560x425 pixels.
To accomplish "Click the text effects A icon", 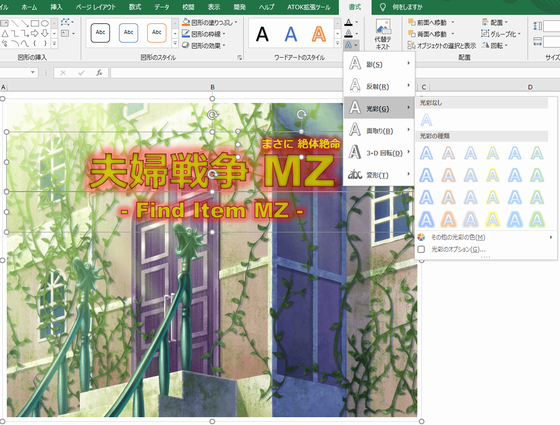I will (x=349, y=45).
